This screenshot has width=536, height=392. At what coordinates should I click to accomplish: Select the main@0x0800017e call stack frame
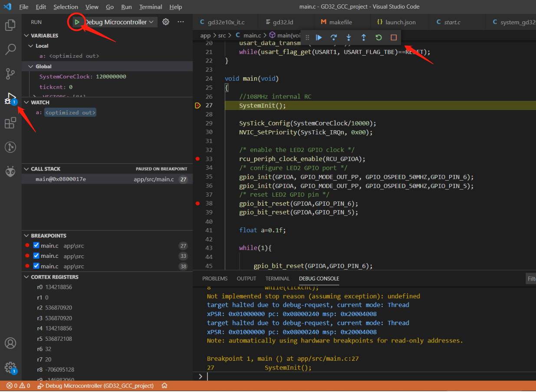(x=61, y=179)
